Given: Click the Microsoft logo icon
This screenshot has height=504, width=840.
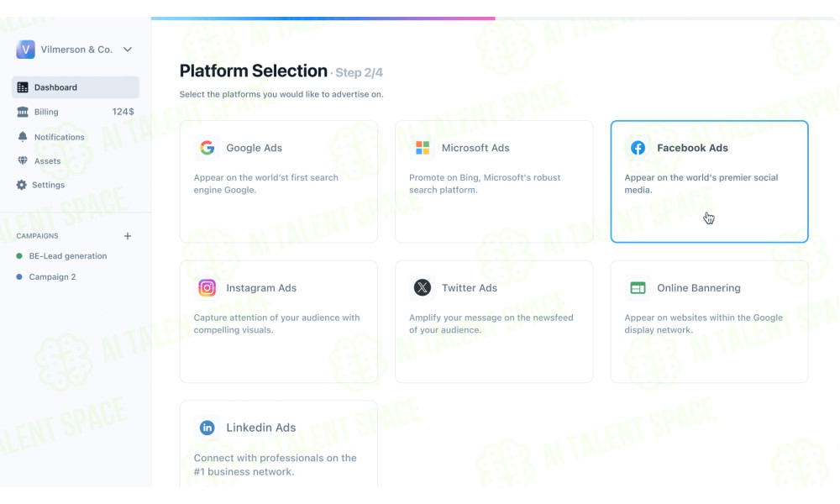Looking at the screenshot, I should [x=423, y=148].
